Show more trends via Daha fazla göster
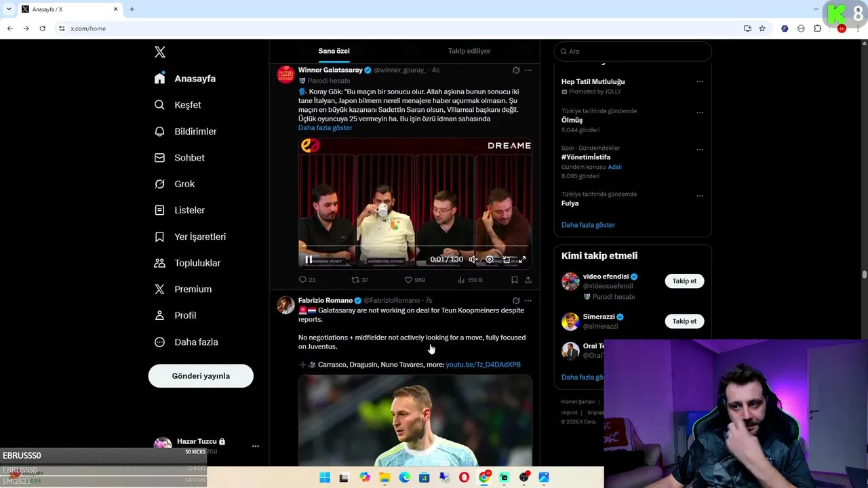The width and height of the screenshot is (868, 488). [589, 225]
